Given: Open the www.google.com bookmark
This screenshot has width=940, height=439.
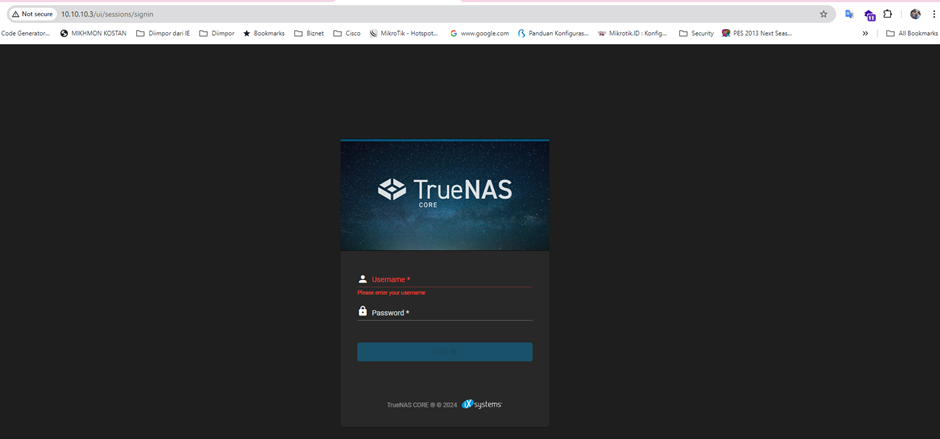Looking at the screenshot, I should coord(479,33).
